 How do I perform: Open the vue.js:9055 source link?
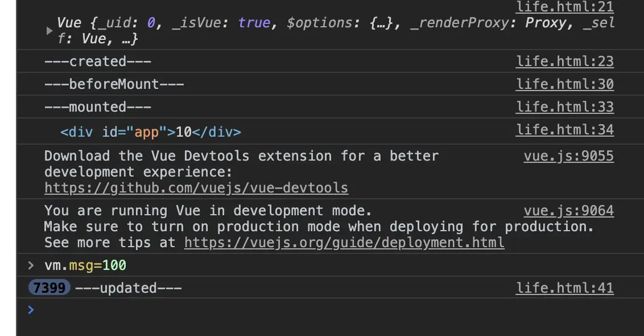tap(568, 156)
